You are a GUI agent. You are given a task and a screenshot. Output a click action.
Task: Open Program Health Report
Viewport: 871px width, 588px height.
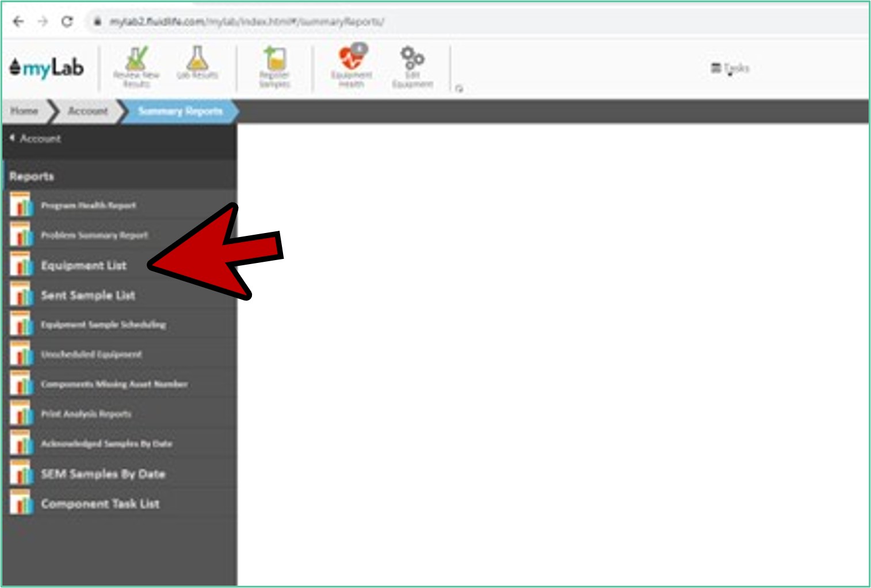(x=88, y=205)
